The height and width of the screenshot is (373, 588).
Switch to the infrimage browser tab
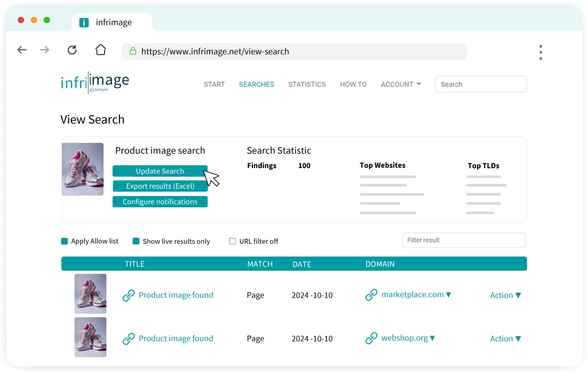click(x=112, y=22)
